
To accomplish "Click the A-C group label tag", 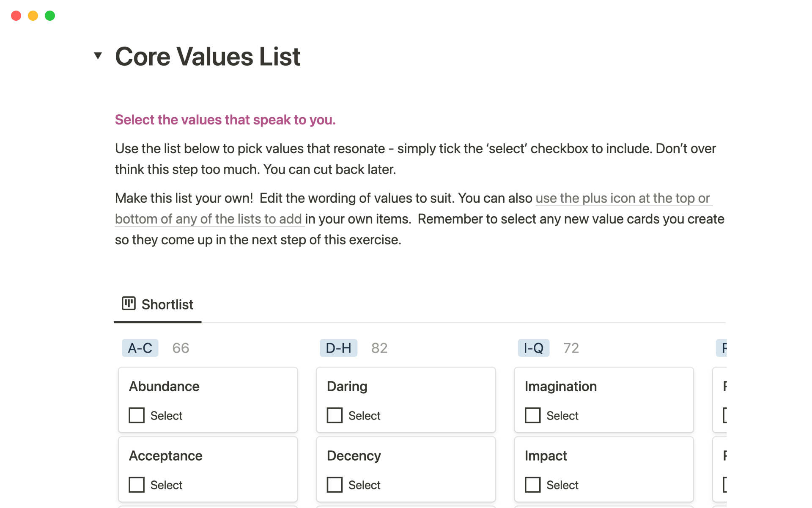I will click(140, 348).
